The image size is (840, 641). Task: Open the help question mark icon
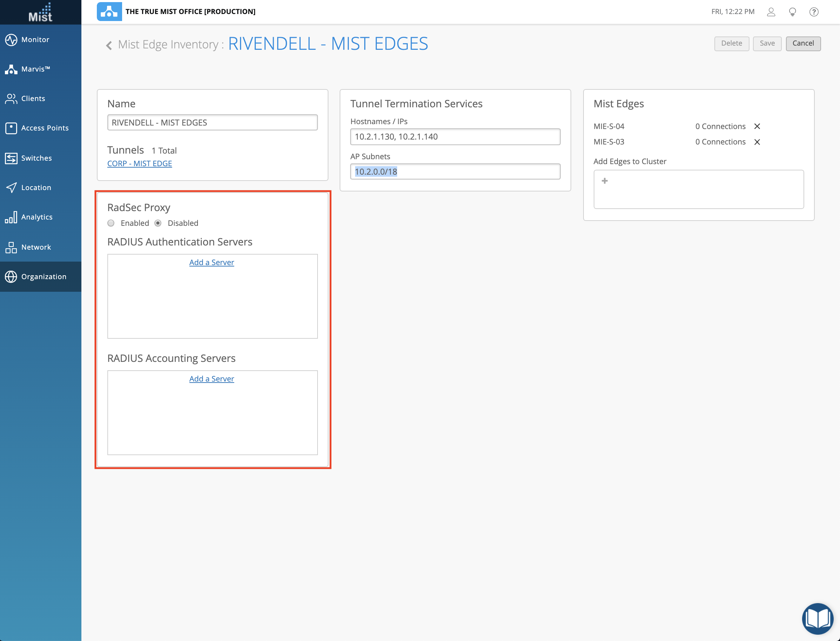click(x=814, y=12)
